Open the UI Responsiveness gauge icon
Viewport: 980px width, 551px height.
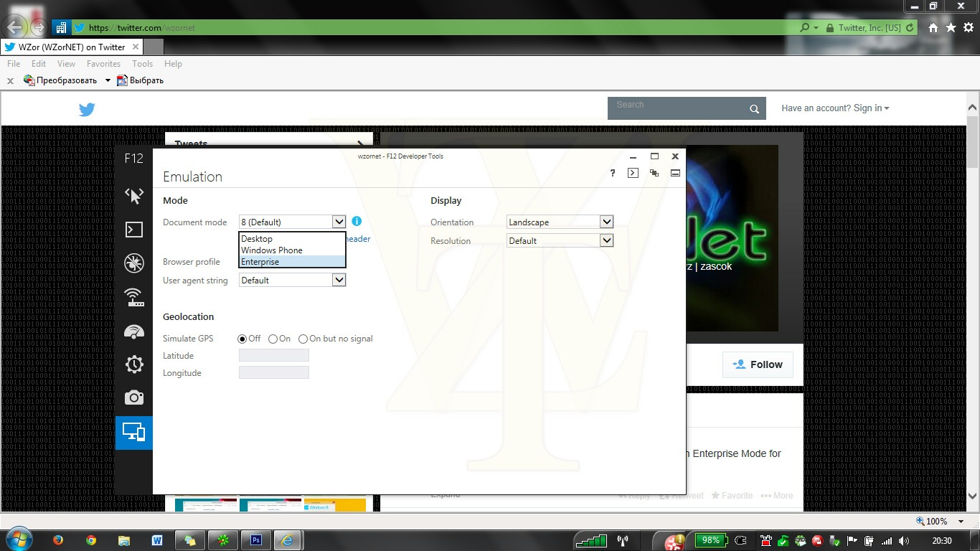click(134, 331)
